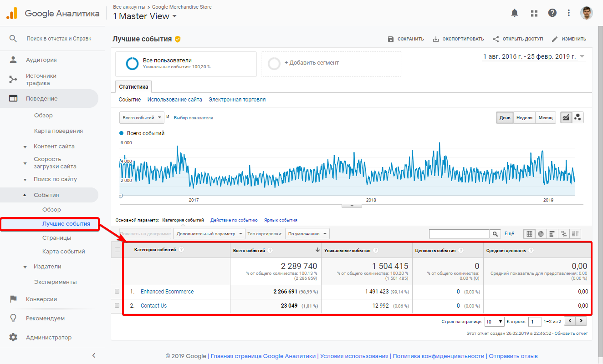This screenshot has width=603, height=364.
Task: Switch to Электронная торговля tab
Action: tap(237, 100)
